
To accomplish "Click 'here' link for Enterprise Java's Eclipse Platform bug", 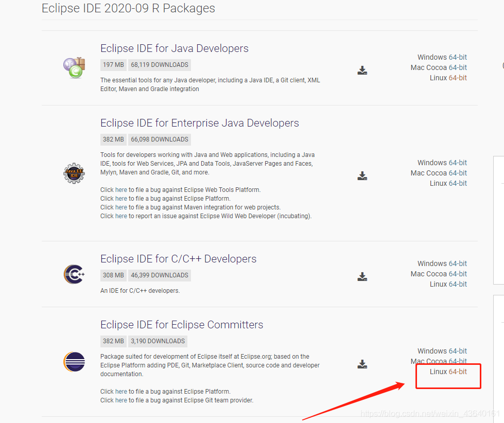I will [121, 199].
